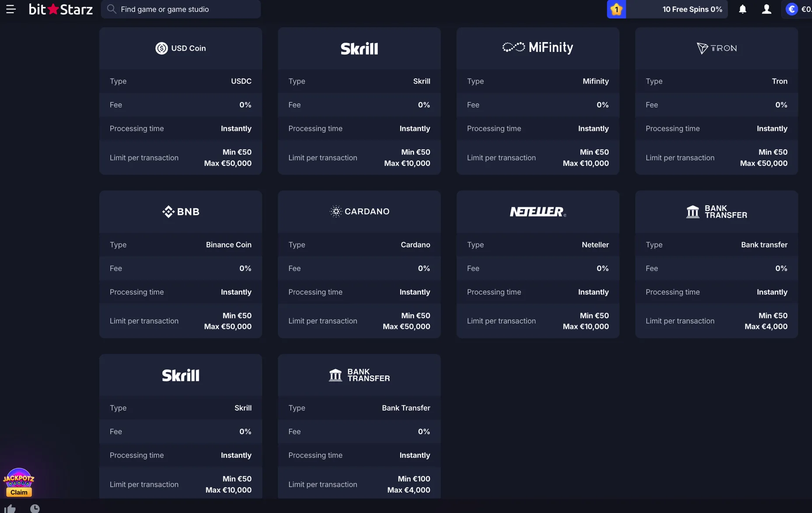Click the Mifinity type value

[596, 81]
